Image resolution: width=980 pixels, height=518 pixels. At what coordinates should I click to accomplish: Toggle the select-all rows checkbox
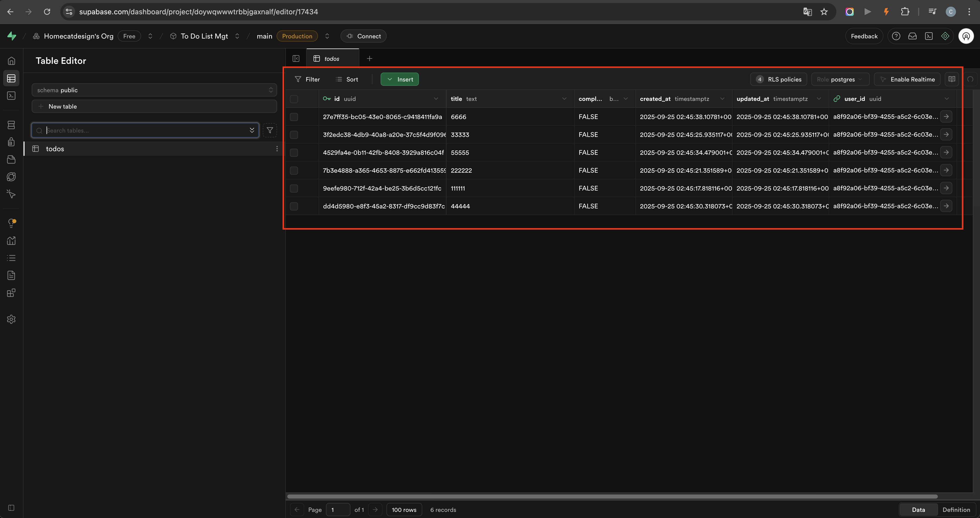pyautogui.click(x=294, y=99)
